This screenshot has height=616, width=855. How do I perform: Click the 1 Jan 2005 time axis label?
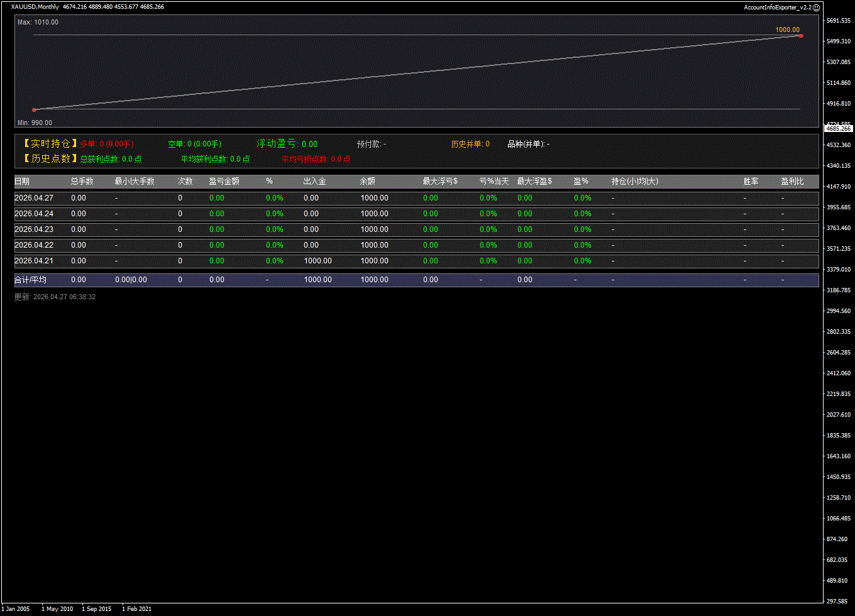coord(16,609)
